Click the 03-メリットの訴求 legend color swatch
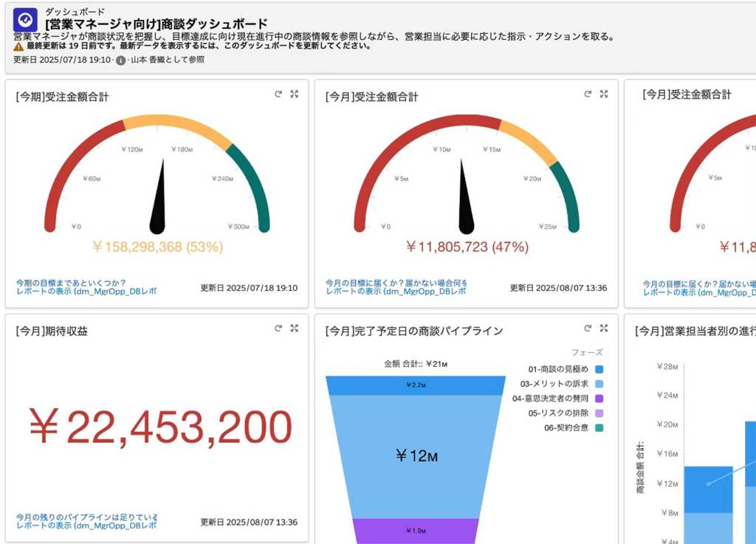756x544 pixels. pos(599,384)
